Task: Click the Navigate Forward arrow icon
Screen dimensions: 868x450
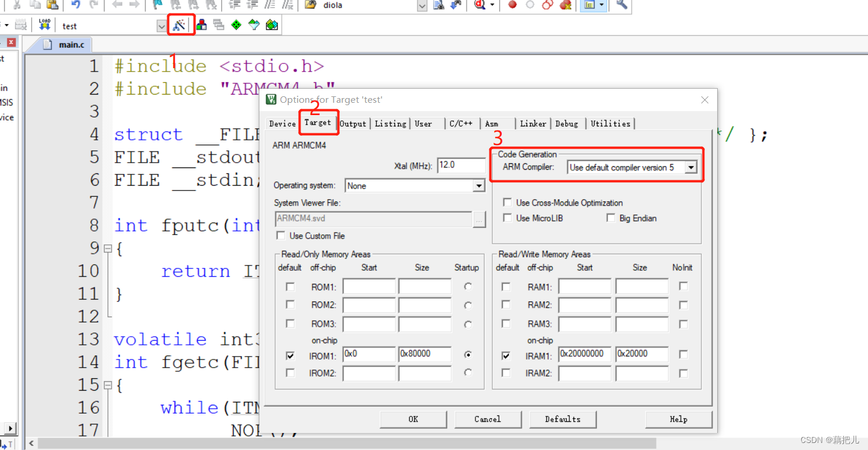Action: [134, 5]
